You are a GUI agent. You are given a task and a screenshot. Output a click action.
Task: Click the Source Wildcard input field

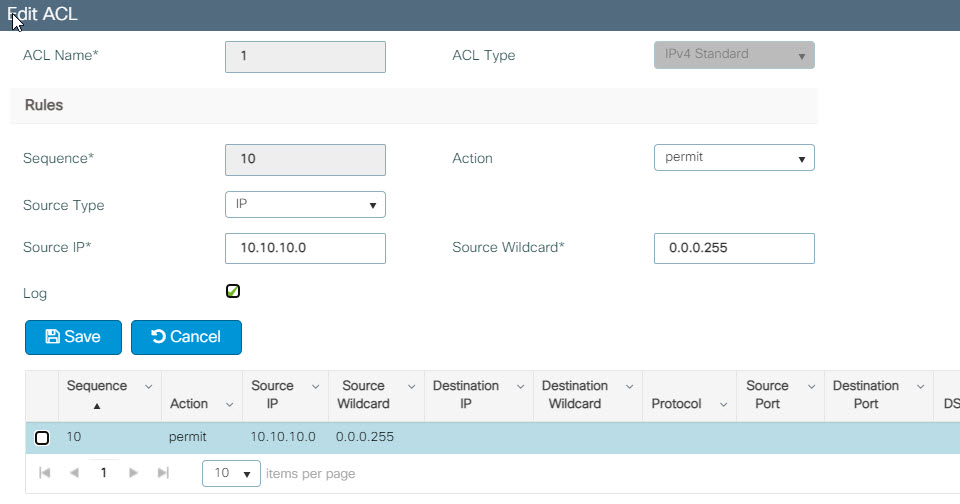[734, 248]
